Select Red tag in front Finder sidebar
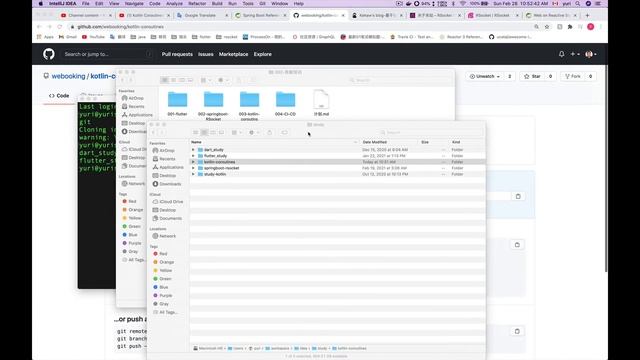Viewport: 640px width, 360px height. (160, 253)
